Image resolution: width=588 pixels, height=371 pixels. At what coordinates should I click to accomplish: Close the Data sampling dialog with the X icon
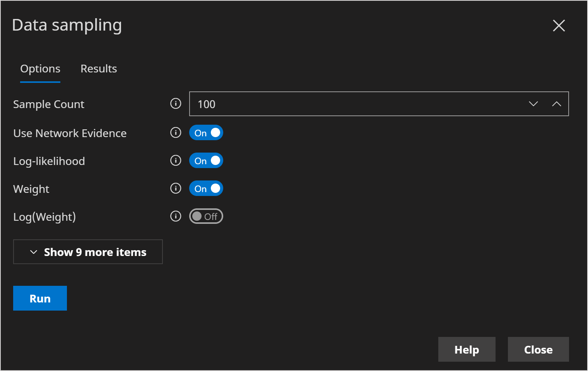559,26
